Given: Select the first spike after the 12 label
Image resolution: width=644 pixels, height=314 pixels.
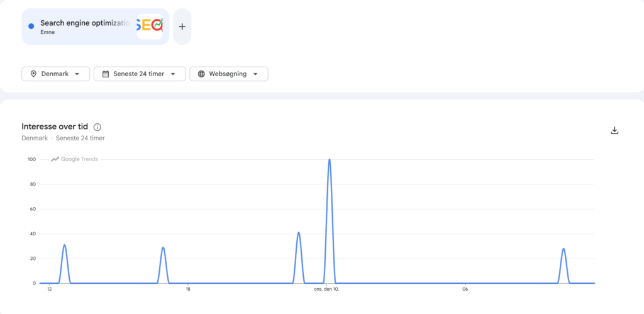Looking at the screenshot, I should point(65,245).
